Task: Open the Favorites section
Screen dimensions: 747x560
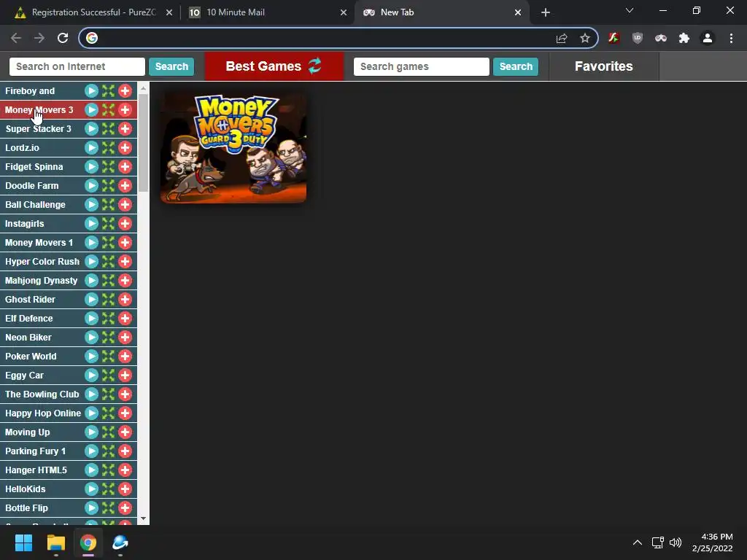Action: click(x=603, y=66)
